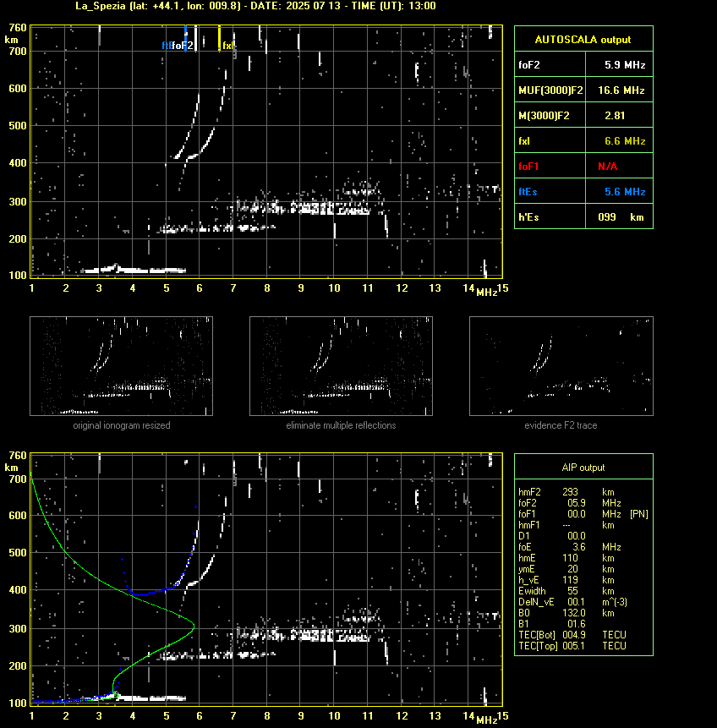Click the yellow fxI marker on top ionogram
This screenshot has height=728, width=717.
(x=219, y=38)
